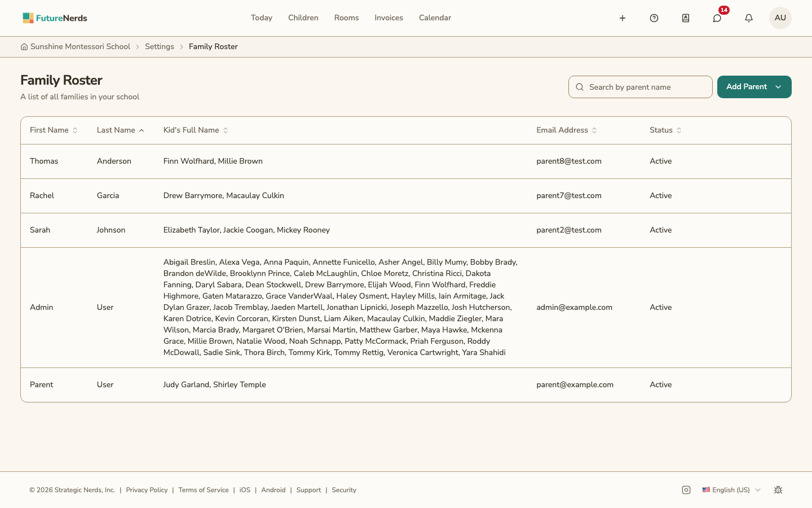Sort by Kid's Full Name column
This screenshot has height=508, width=812.
pyautogui.click(x=196, y=130)
